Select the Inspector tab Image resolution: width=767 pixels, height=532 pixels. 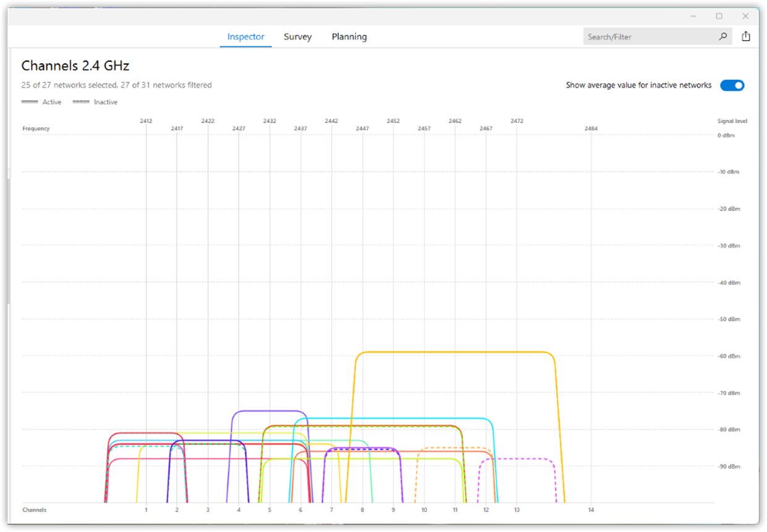point(246,36)
